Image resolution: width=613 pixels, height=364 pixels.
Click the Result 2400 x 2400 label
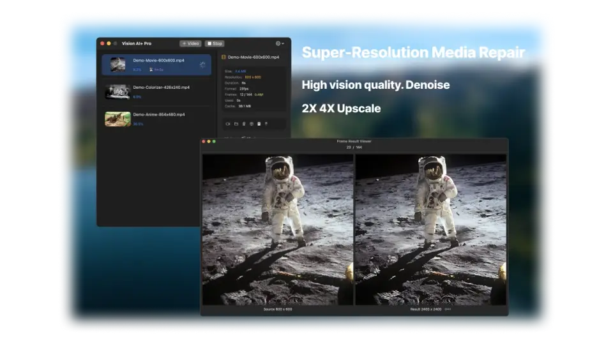(x=426, y=309)
